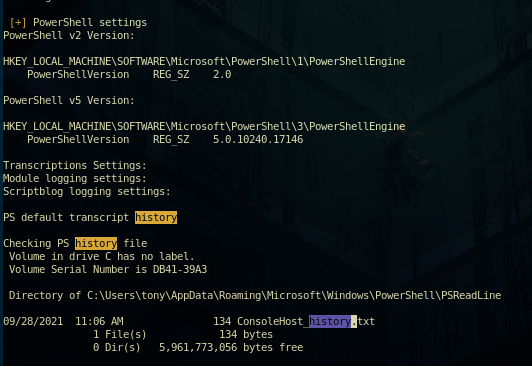
Task: Click the cursor block before txt
Action: [x=354, y=321]
